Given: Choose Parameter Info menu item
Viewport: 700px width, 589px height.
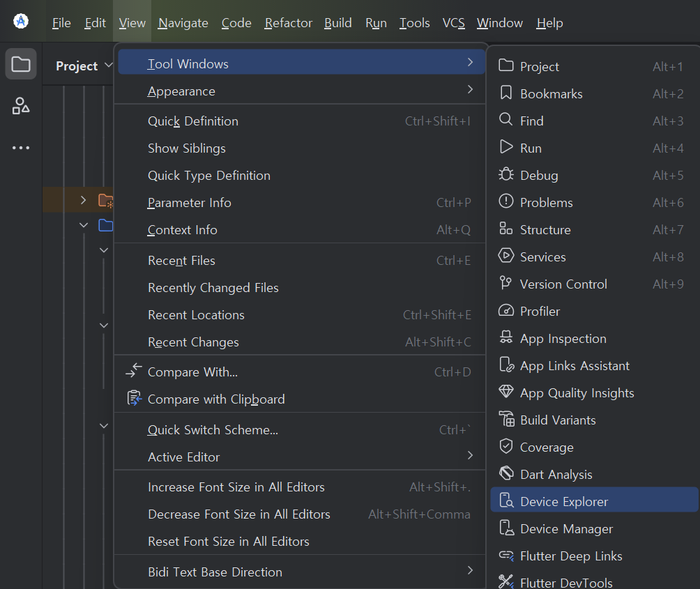Looking at the screenshot, I should tap(300, 203).
